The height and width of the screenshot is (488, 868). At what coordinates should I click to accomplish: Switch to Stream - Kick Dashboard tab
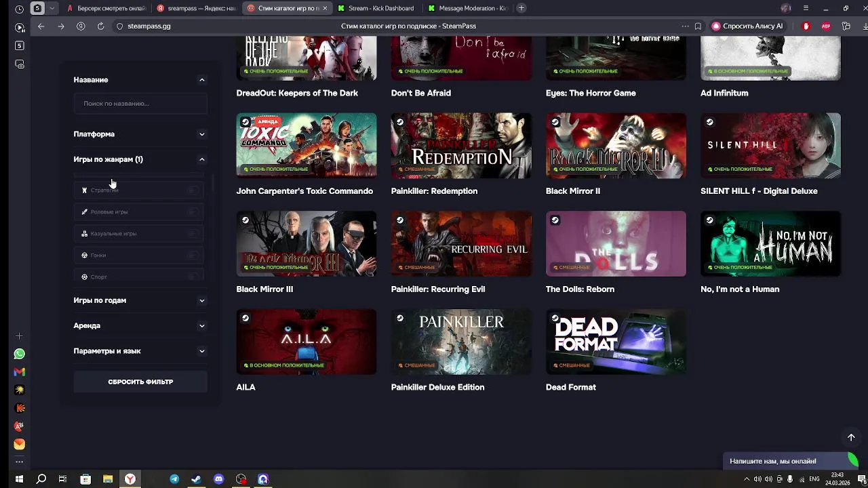pos(376,8)
